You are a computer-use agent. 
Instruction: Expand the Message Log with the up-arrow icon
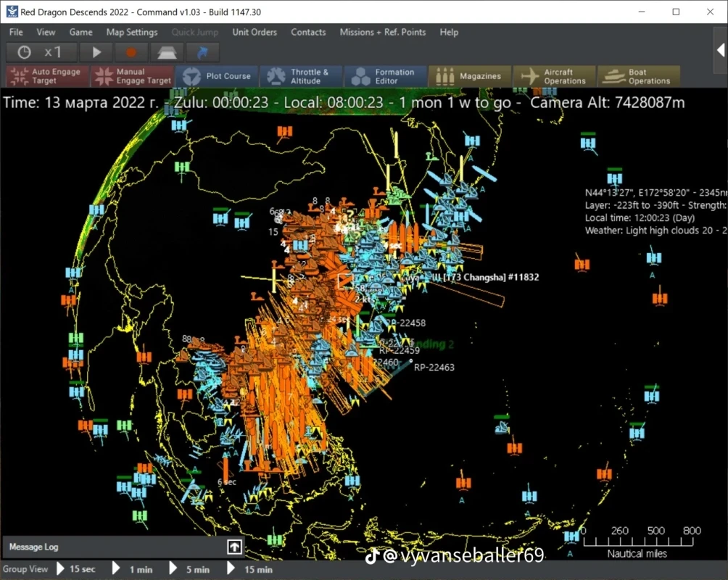click(234, 547)
